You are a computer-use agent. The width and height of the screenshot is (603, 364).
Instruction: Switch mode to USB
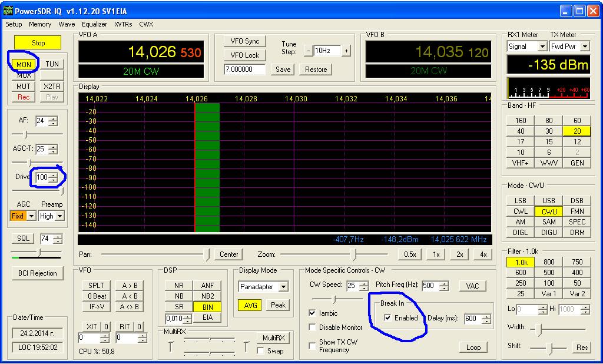(549, 200)
